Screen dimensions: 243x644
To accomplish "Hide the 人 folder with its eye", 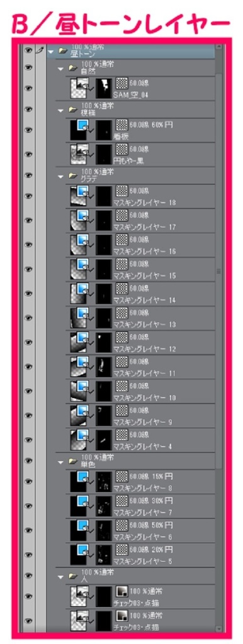I will pos(28,576).
